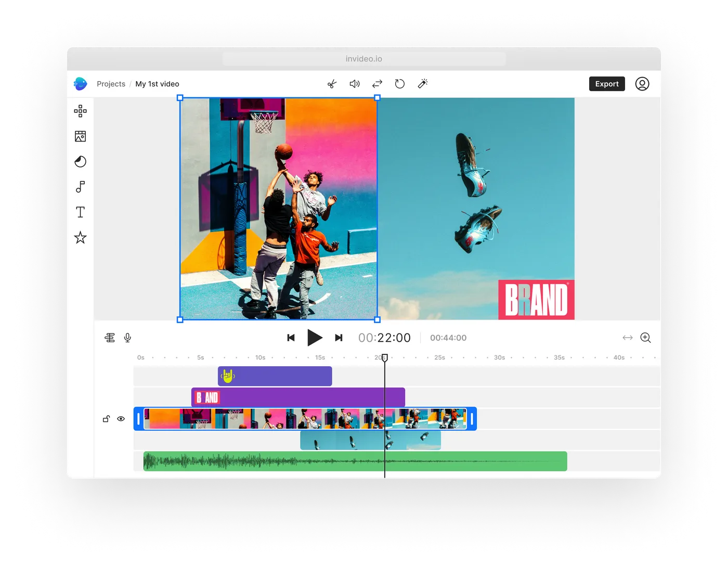Click the microphone voiceover icon
This screenshot has height=565, width=728.
pyautogui.click(x=127, y=338)
